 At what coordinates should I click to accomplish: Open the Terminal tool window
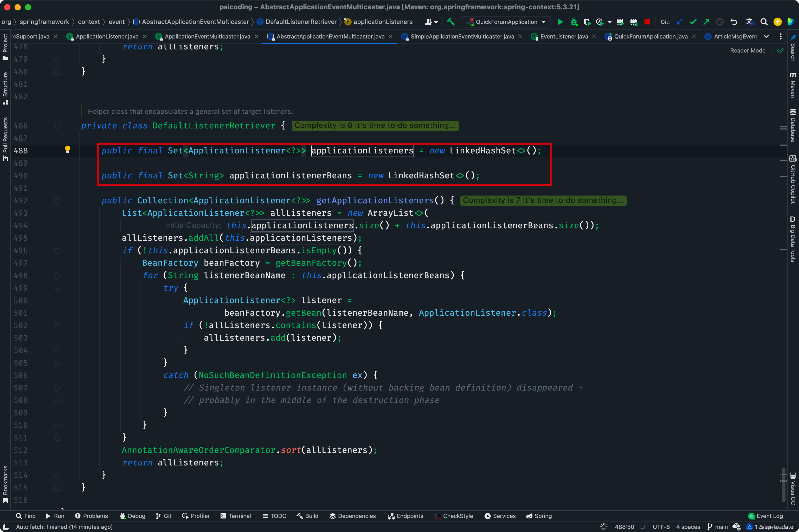click(x=236, y=516)
